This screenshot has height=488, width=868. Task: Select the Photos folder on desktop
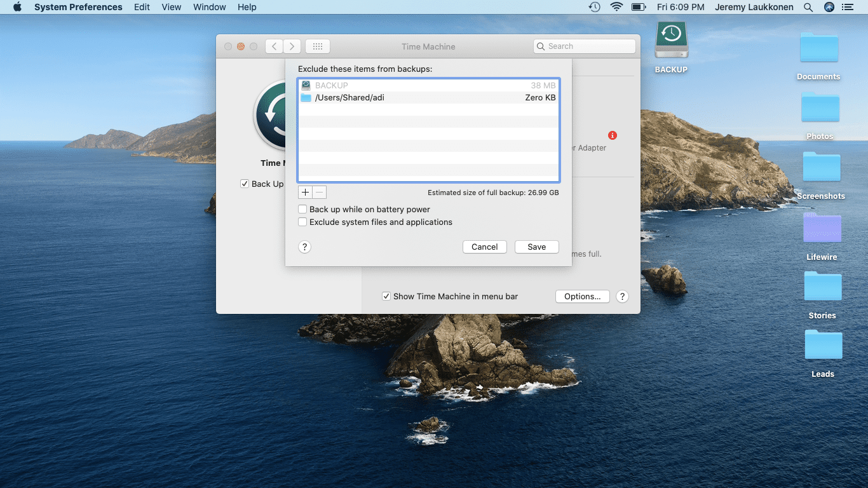[820, 108]
